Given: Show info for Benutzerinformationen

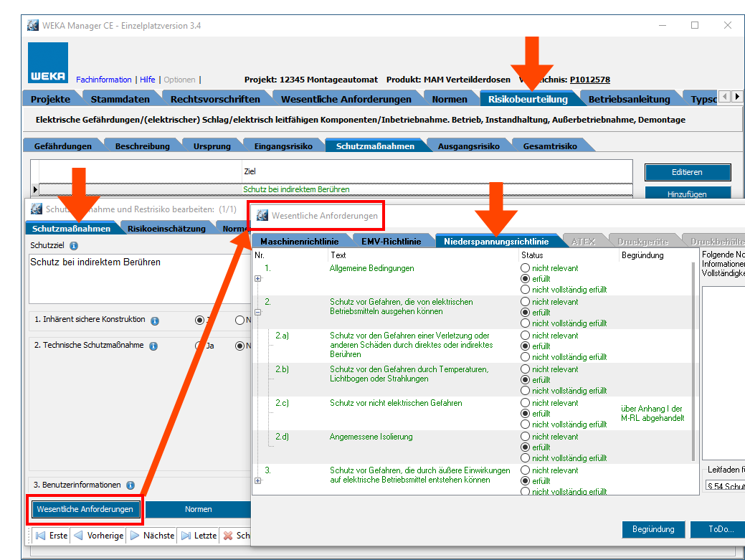Looking at the screenshot, I should (130, 485).
